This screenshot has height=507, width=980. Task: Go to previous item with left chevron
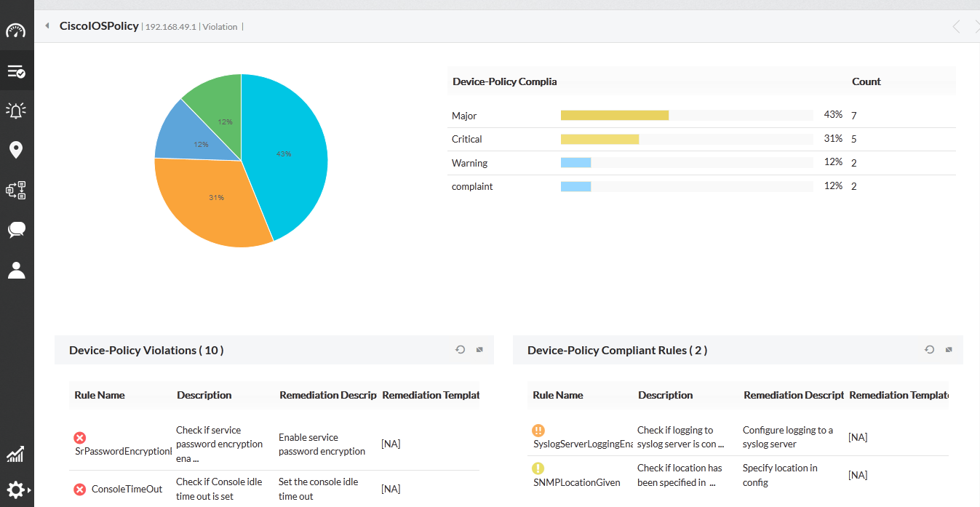(956, 27)
